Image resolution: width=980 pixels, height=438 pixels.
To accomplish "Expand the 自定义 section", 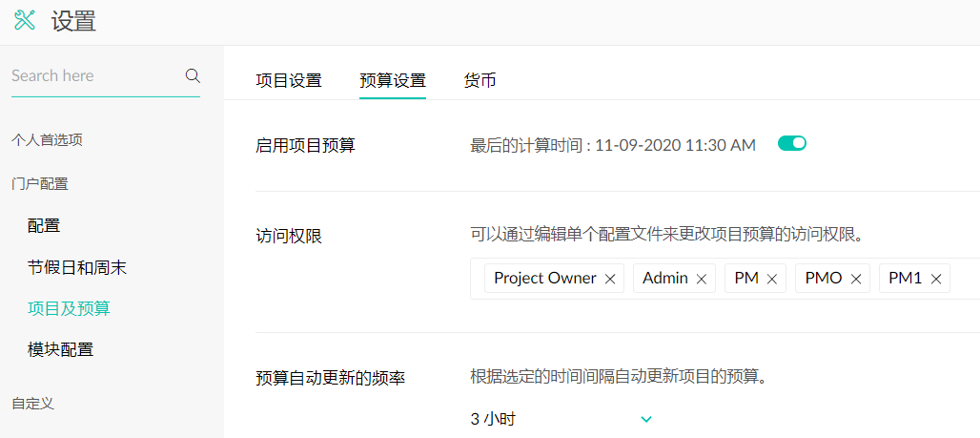I will (32, 404).
